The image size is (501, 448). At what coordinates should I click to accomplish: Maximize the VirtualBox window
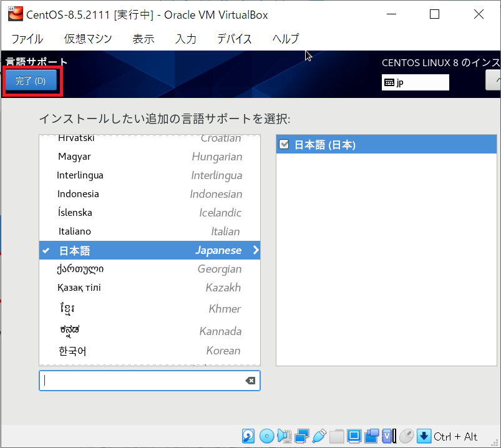[434, 14]
